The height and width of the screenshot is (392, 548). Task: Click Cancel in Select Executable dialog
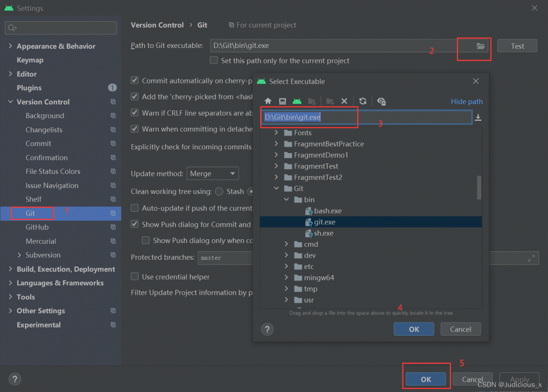click(461, 329)
